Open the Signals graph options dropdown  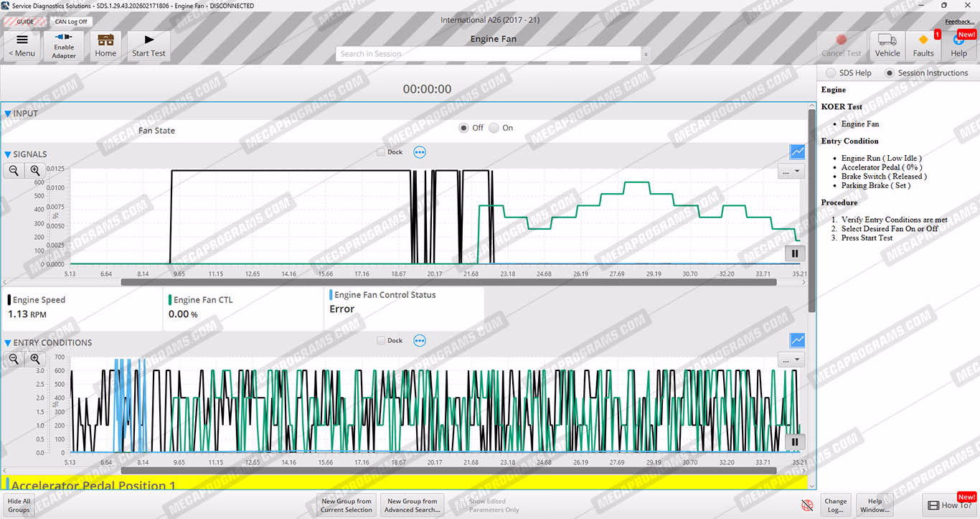(x=791, y=172)
